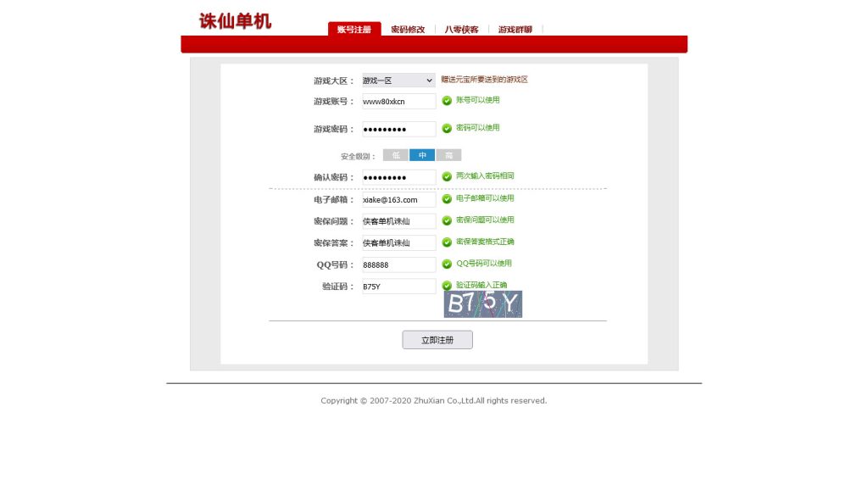Image resolution: width=868 pixels, height=501 pixels.
Task: Click the 低 security level segment
Action: pyautogui.click(x=395, y=155)
